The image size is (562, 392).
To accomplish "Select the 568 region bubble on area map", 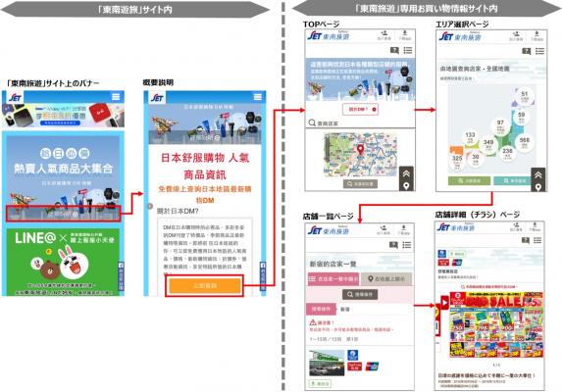I will pos(525,142).
